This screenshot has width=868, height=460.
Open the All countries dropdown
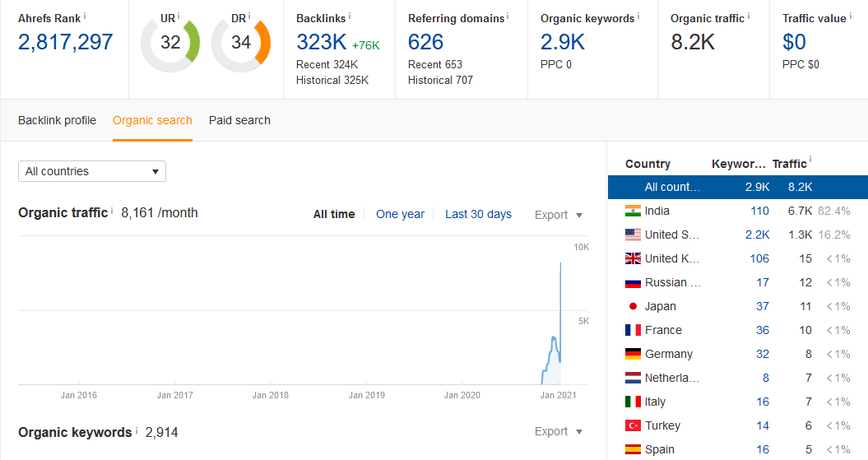92,171
